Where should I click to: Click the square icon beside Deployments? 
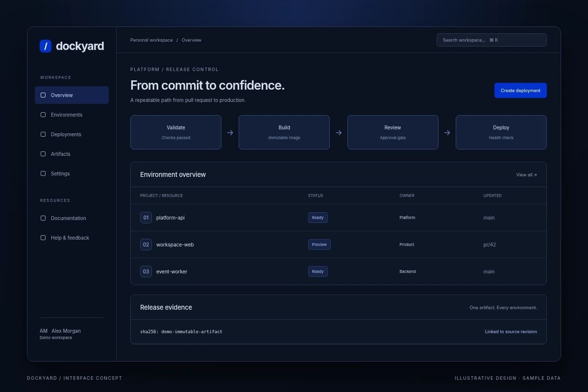coord(43,134)
